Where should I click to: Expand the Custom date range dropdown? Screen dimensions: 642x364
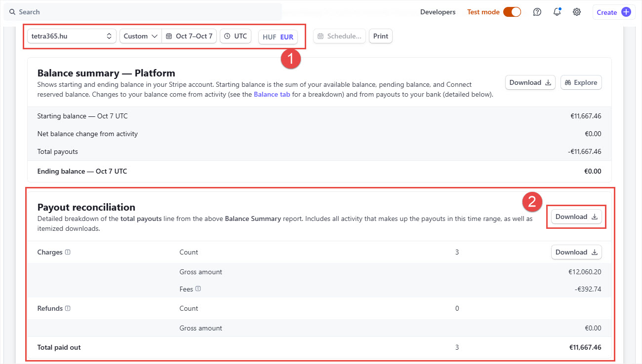pos(141,36)
